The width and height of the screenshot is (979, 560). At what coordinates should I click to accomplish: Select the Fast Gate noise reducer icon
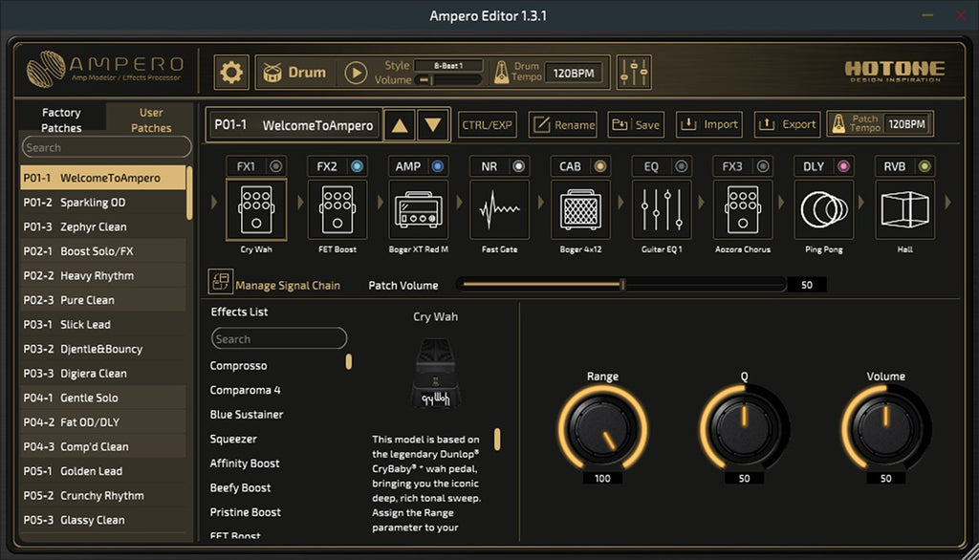point(499,210)
